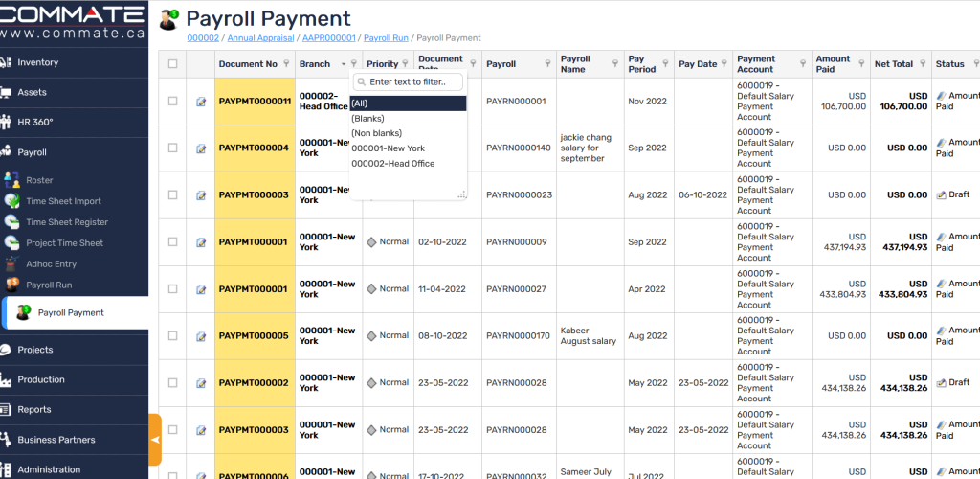
Task: Click the edit icon for the PAYRN000009 row
Action: click(x=201, y=242)
